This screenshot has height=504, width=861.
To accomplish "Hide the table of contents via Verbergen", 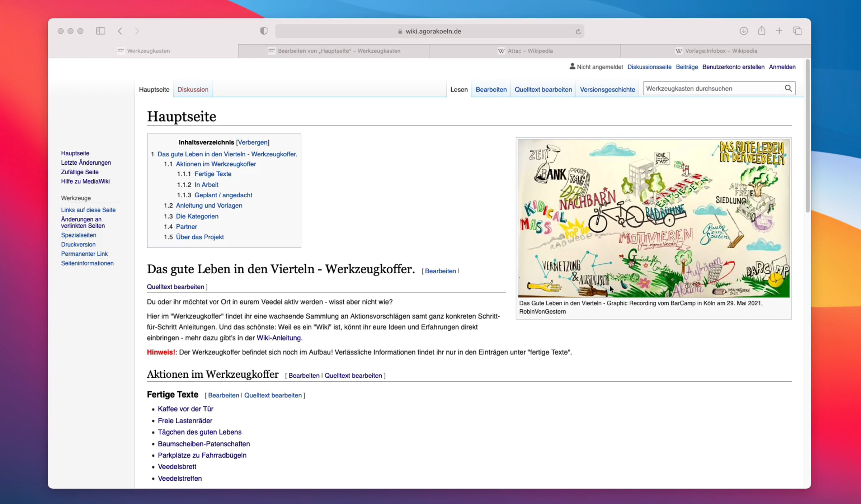I will tap(253, 142).
